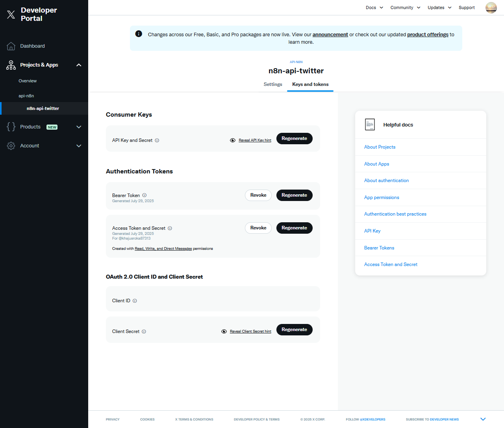This screenshot has width=504, height=428.
Task: Click the info icon next to Bearer Token
Action: pyautogui.click(x=145, y=195)
